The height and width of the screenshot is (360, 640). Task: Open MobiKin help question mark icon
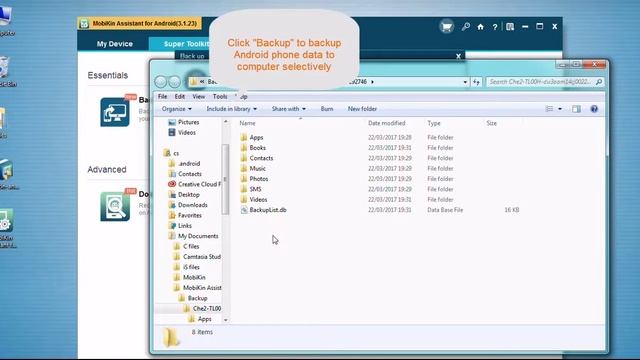495,27
